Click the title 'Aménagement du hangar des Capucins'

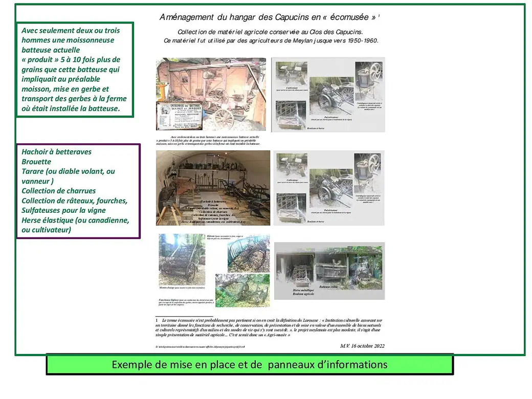pos(270,17)
